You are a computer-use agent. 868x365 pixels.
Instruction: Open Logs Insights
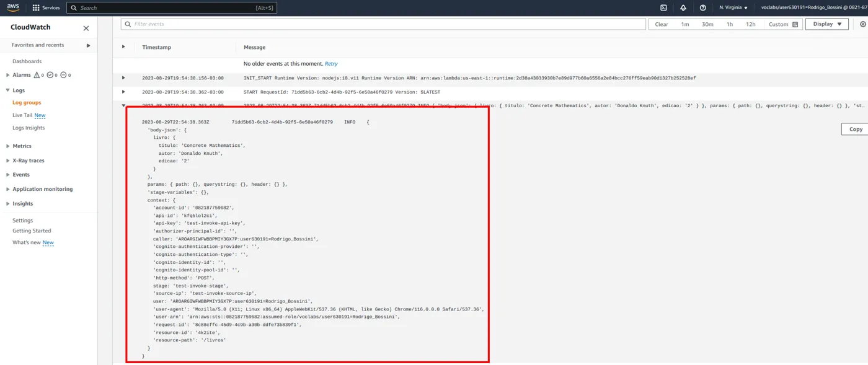(x=29, y=128)
